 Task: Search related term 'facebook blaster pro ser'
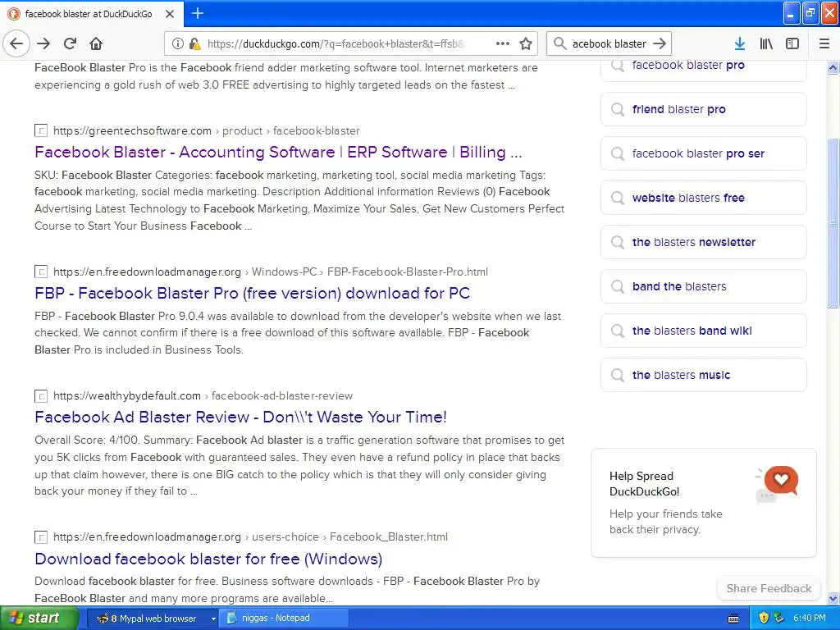point(703,153)
